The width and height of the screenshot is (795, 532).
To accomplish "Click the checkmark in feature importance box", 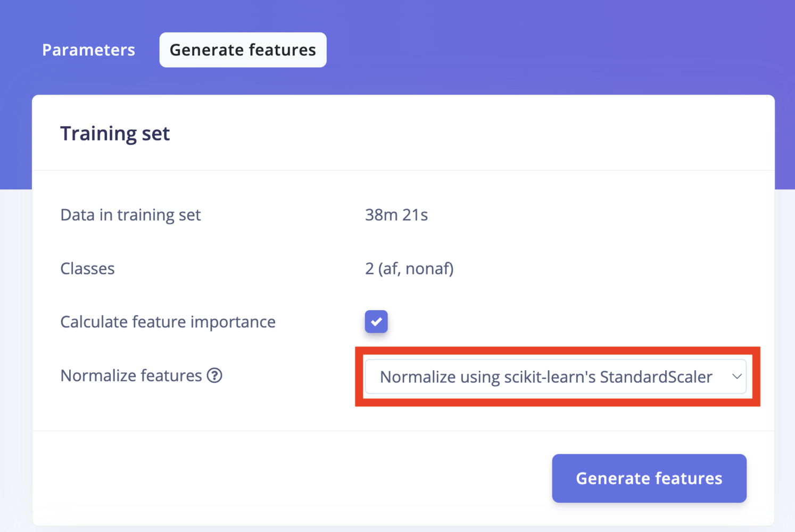I will click(x=376, y=322).
